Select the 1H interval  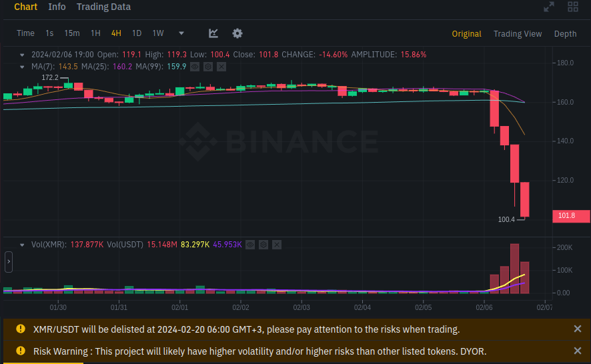pyautogui.click(x=96, y=33)
